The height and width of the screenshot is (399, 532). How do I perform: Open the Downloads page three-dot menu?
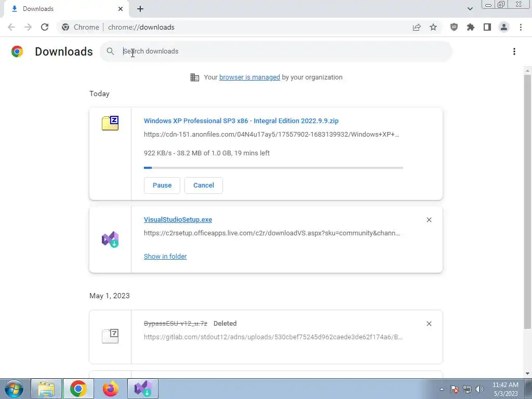tap(514, 51)
